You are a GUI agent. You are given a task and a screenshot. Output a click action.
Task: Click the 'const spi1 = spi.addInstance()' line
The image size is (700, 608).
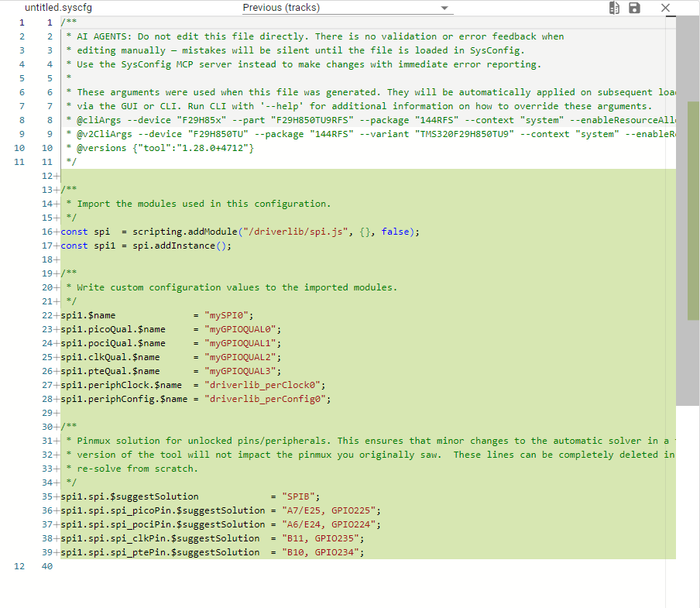tap(146, 246)
